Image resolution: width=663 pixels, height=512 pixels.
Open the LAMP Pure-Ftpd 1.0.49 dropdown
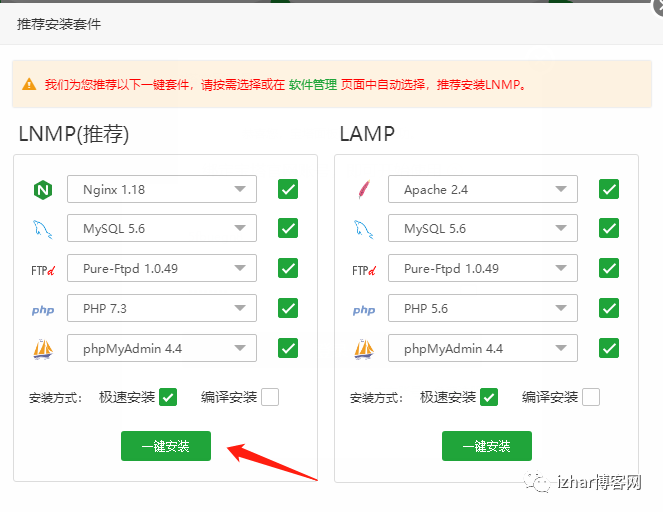point(483,268)
